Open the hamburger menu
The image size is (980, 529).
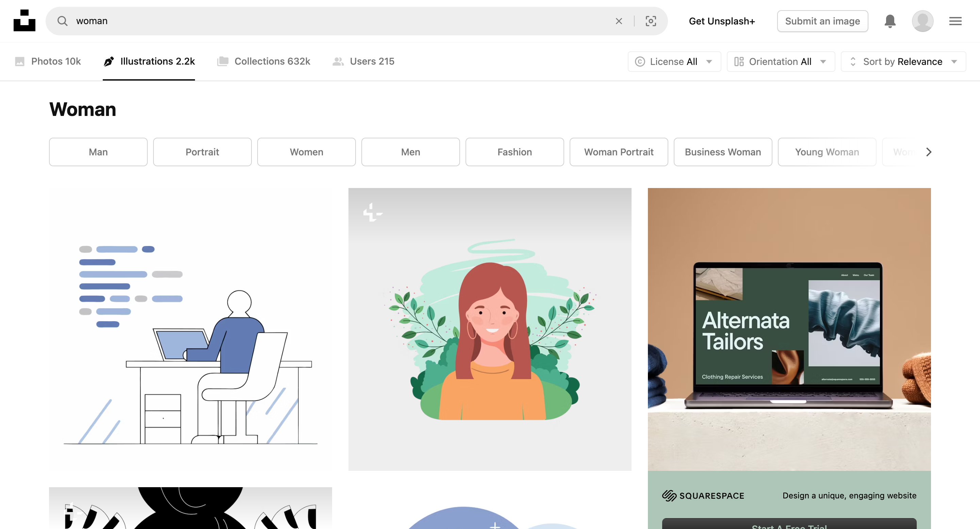click(x=955, y=21)
